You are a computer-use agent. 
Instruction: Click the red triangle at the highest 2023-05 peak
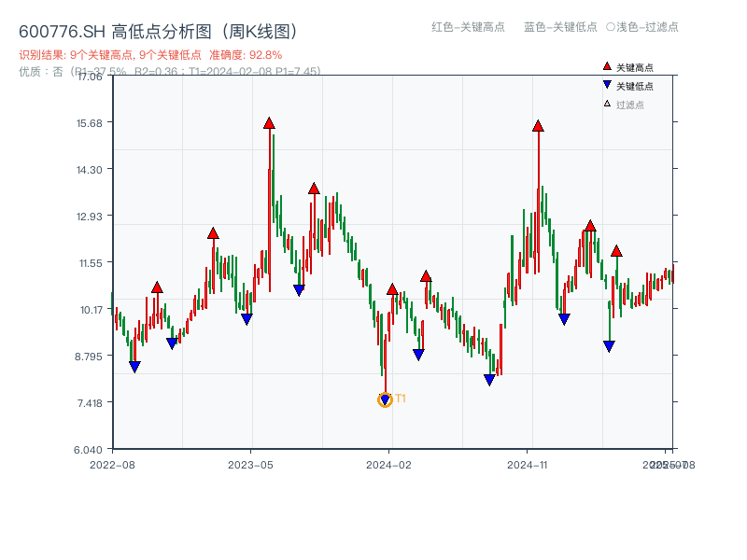[270, 121]
